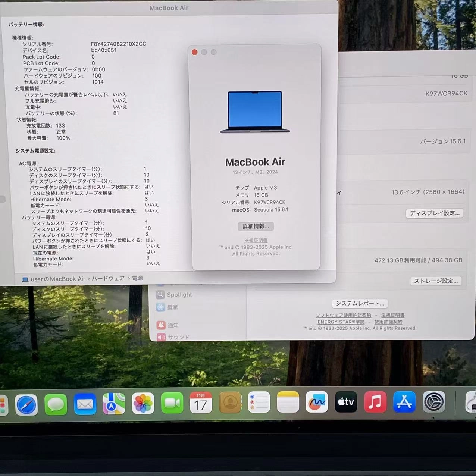The height and width of the screenshot is (476, 476).
Task: Open Photos from the Dock
Action: pyautogui.click(x=143, y=404)
